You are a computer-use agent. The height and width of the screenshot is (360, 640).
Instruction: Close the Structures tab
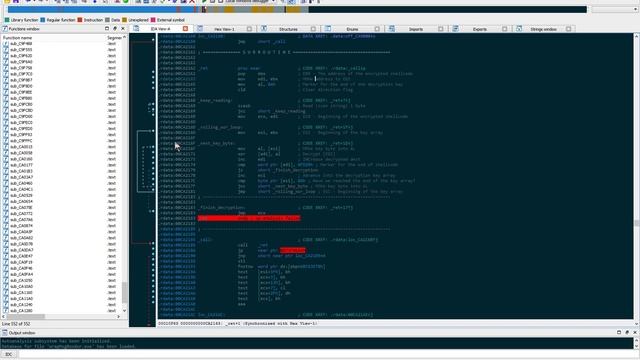tap(313, 29)
